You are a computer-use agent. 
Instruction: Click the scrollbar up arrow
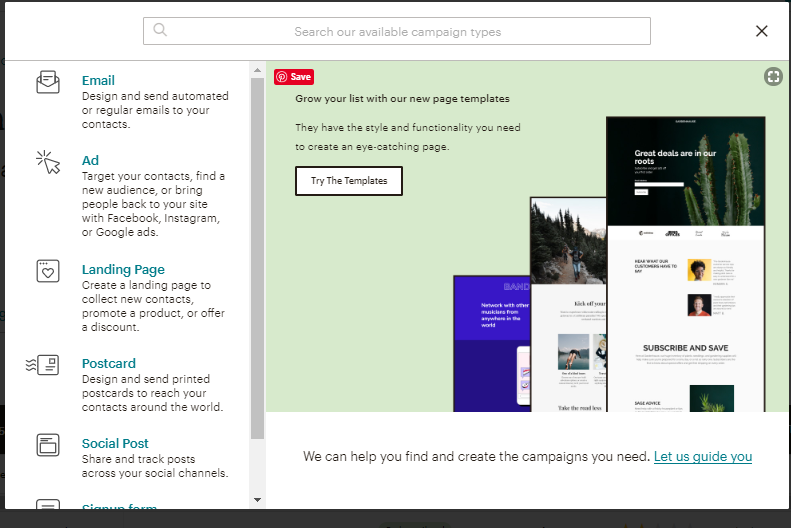tap(257, 70)
